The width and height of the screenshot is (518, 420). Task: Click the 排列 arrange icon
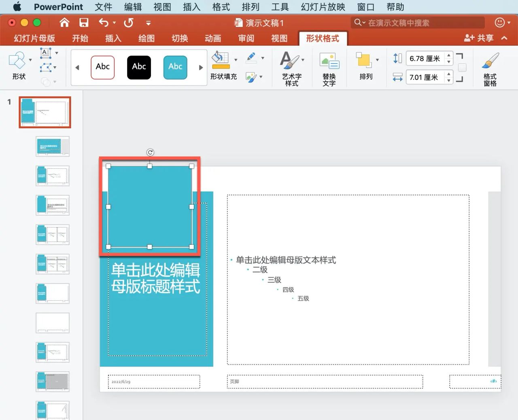(365, 61)
